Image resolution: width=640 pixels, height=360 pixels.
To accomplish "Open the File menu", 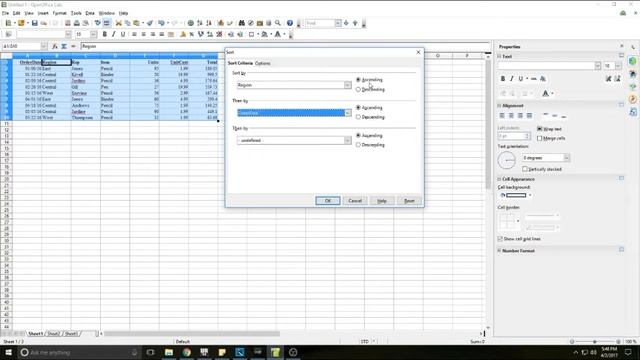I will 5,13.
